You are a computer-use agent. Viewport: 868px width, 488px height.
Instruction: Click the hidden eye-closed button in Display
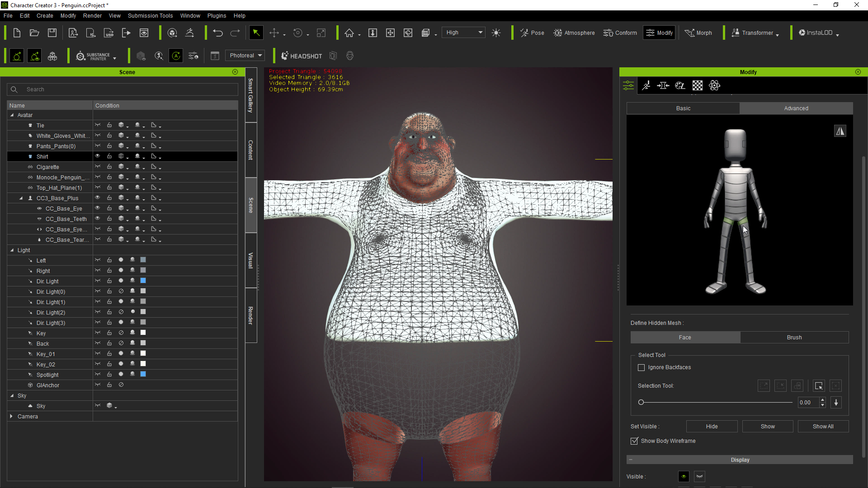[x=699, y=477]
